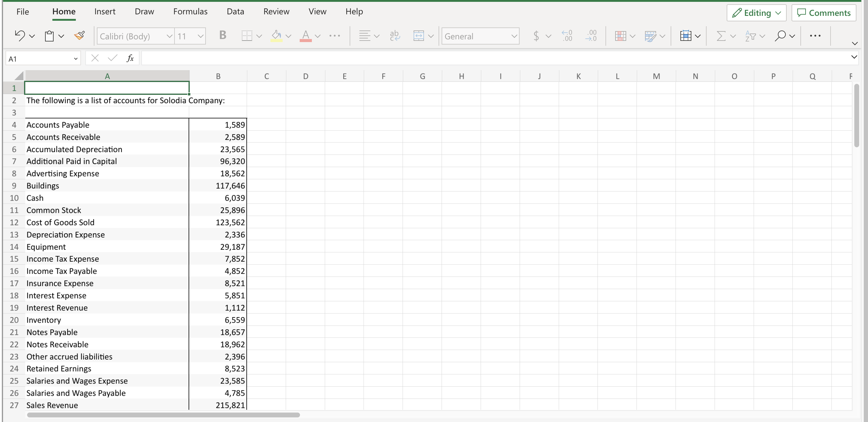This screenshot has width=868, height=422.
Task: Apply bold formatting to selection
Action: click(222, 36)
